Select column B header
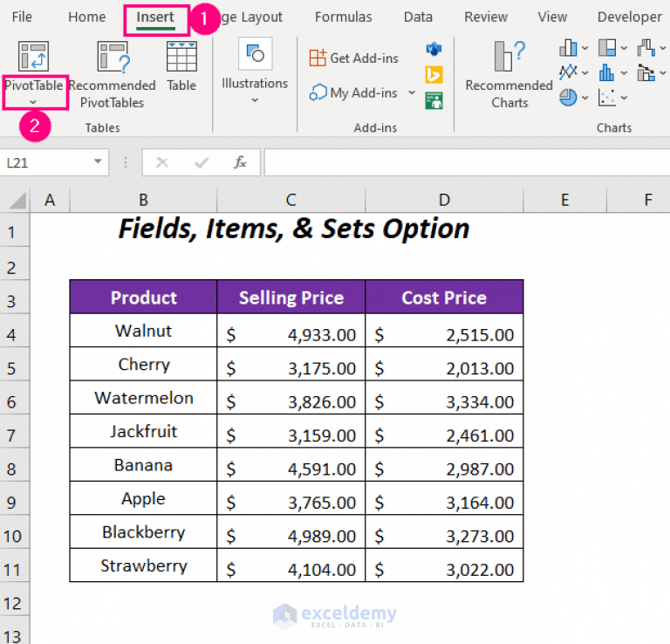The width and height of the screenshot is (670, 644). (x=143, y=200)
